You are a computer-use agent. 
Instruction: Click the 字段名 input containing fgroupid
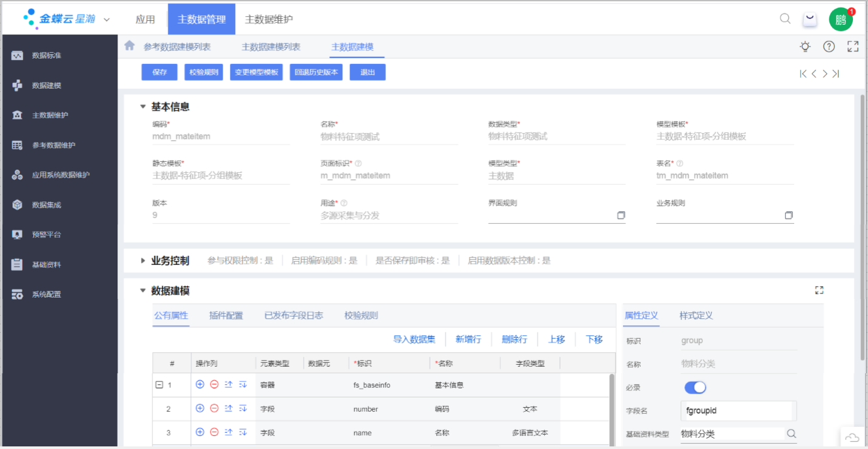pos(738,411)
